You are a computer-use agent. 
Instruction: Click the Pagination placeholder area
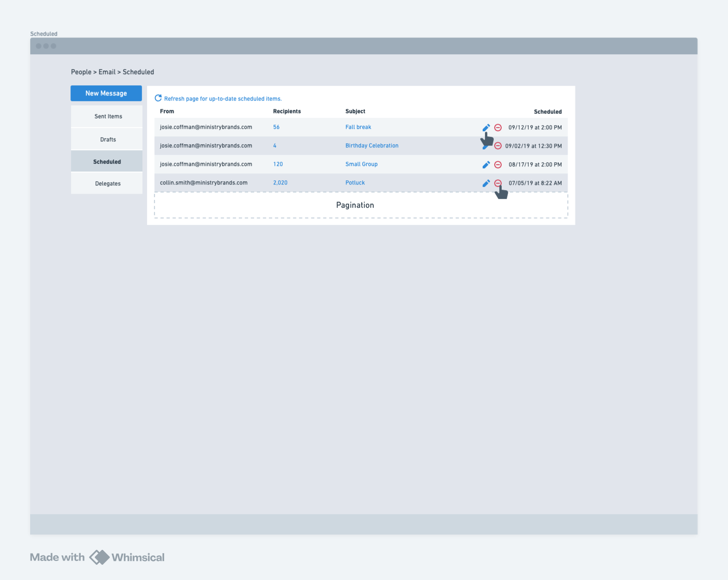[361, 205]
